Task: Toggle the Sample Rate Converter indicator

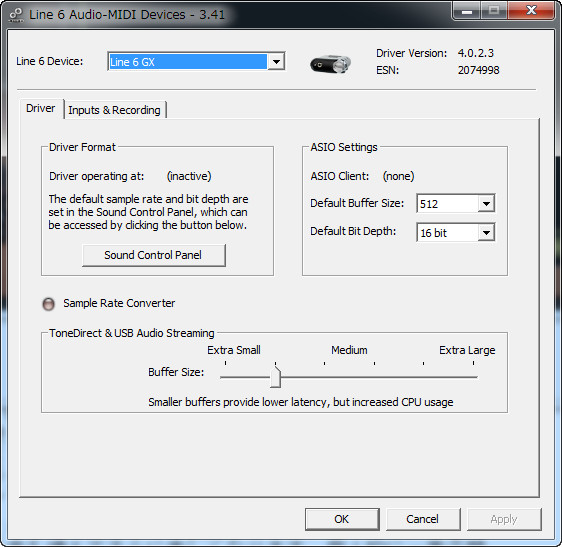Action: click(x=48, y=304)
